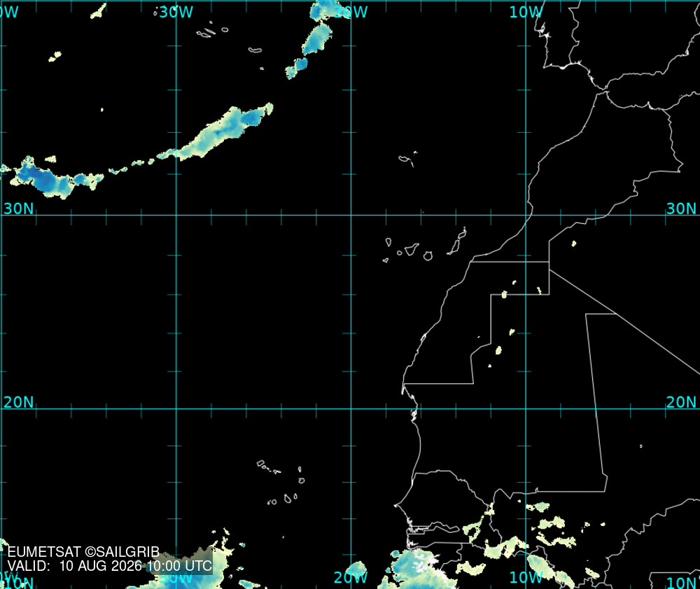700x589 pixels.
Task: Click the 30W longitude label at top
Action: pyautogui.click(x=176, y=12)
